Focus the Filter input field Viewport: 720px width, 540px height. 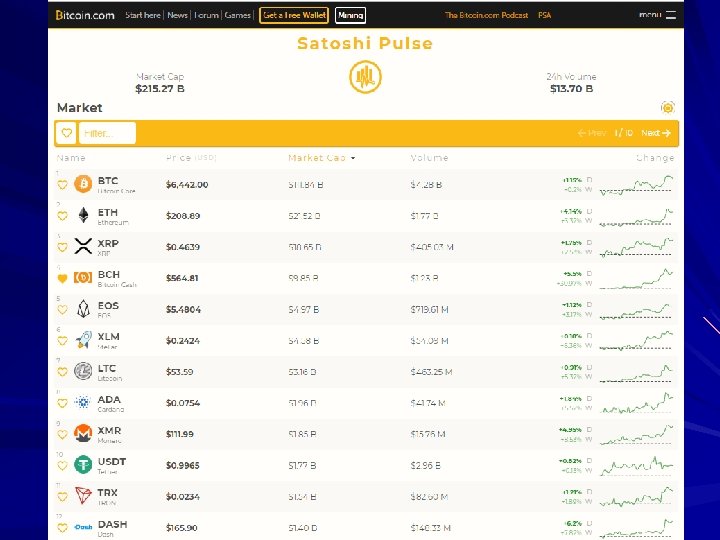coord(107,133)
